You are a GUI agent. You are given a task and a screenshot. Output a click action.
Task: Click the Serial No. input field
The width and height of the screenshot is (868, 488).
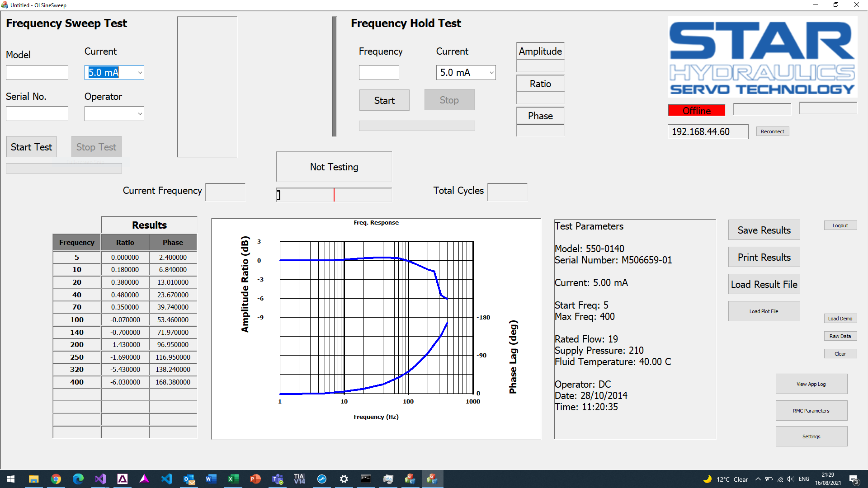37,114
